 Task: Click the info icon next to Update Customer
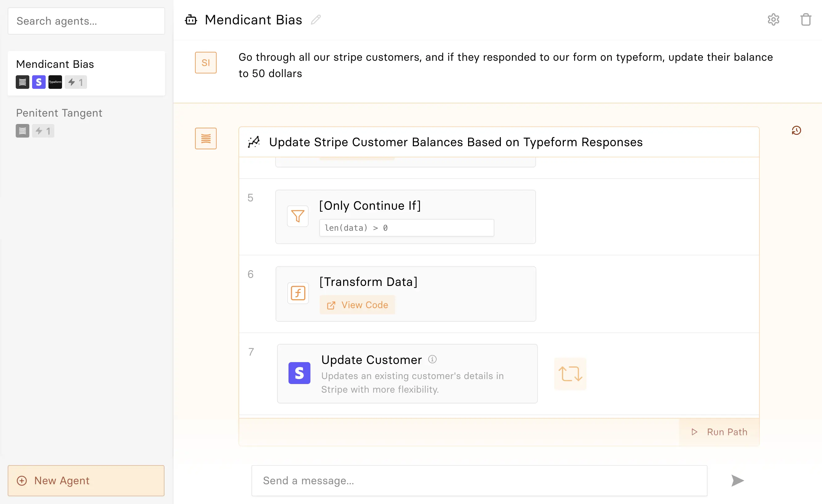tap(432, 359)
